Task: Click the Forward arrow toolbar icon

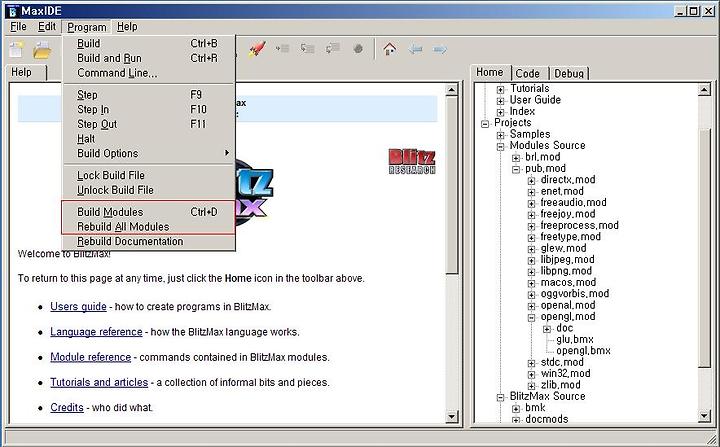Action: pos(439,49)
